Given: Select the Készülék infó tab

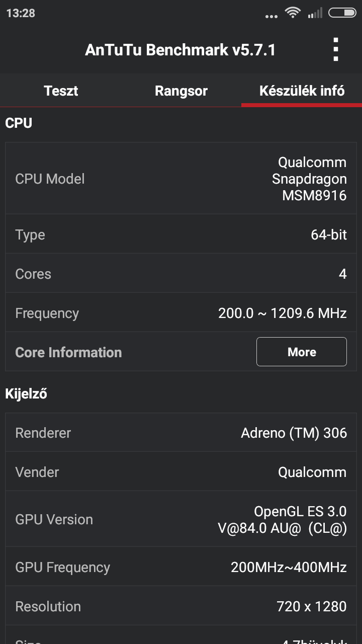Looking at the screenshot, I should pos(301,91).
